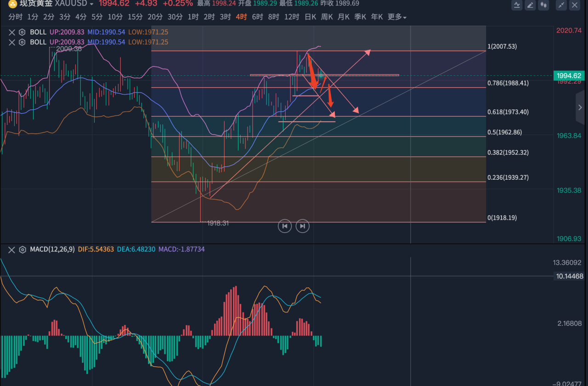
Task: Close the chart with the X icon
Action: 575,5
